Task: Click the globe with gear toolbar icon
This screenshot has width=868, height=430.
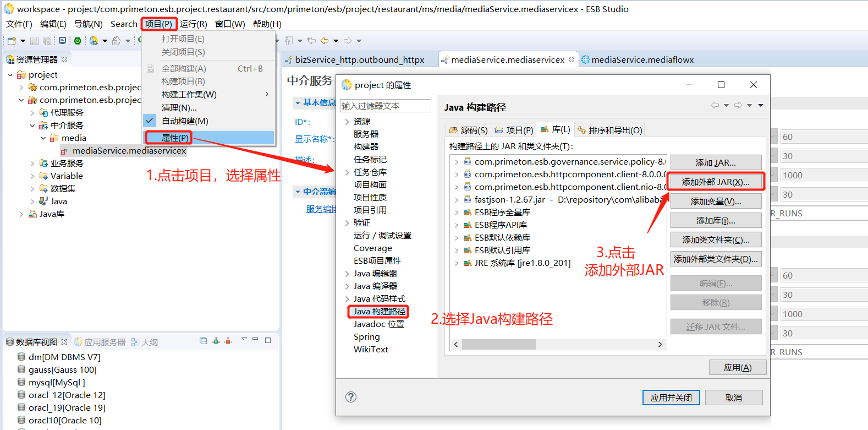Action: click(94, 41)
